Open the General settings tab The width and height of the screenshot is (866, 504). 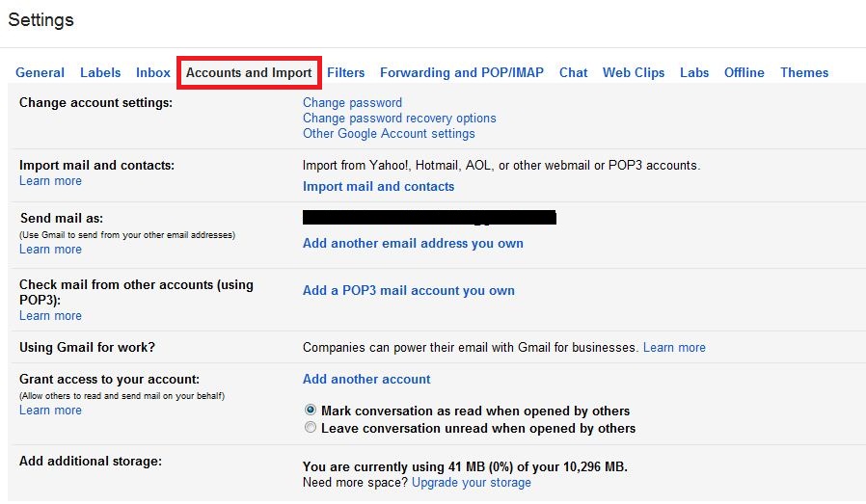pyautogui.click(x=40, y=72)
